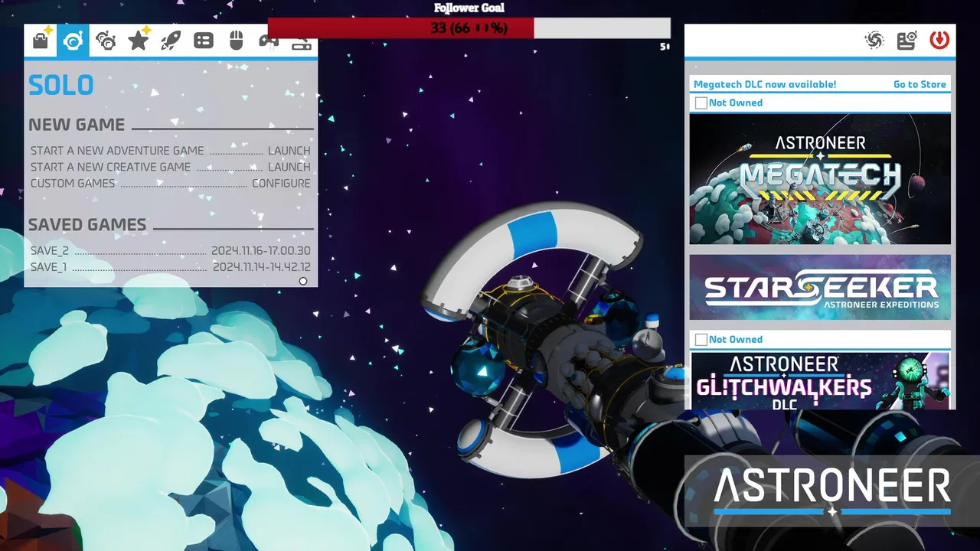Open the last tab beside gamepad icon
980x551 pixels.
302,44
